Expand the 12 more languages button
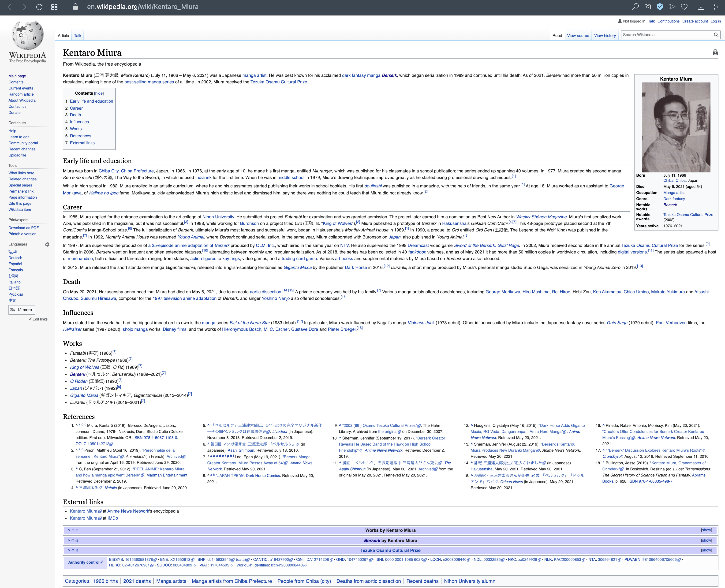The height and width of the screenshot is (588, 725). point(22,310)
